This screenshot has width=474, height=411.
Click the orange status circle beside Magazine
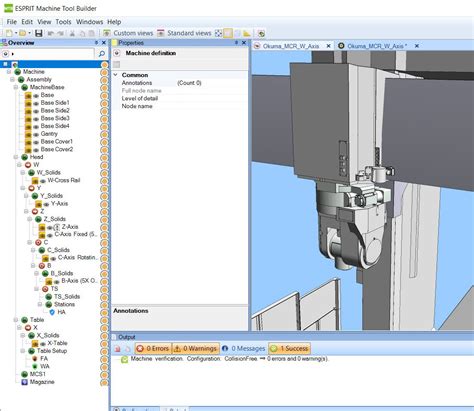[x=104, y=382]
